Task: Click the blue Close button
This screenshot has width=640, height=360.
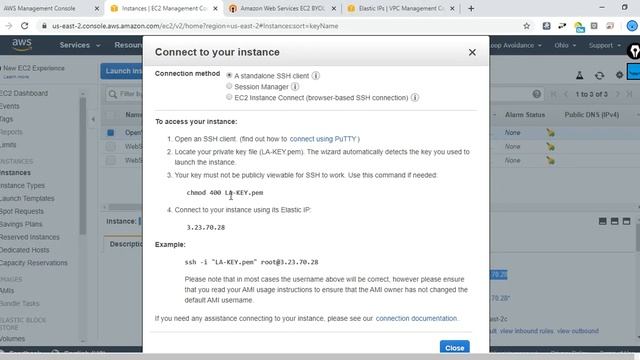Action: 455,347
